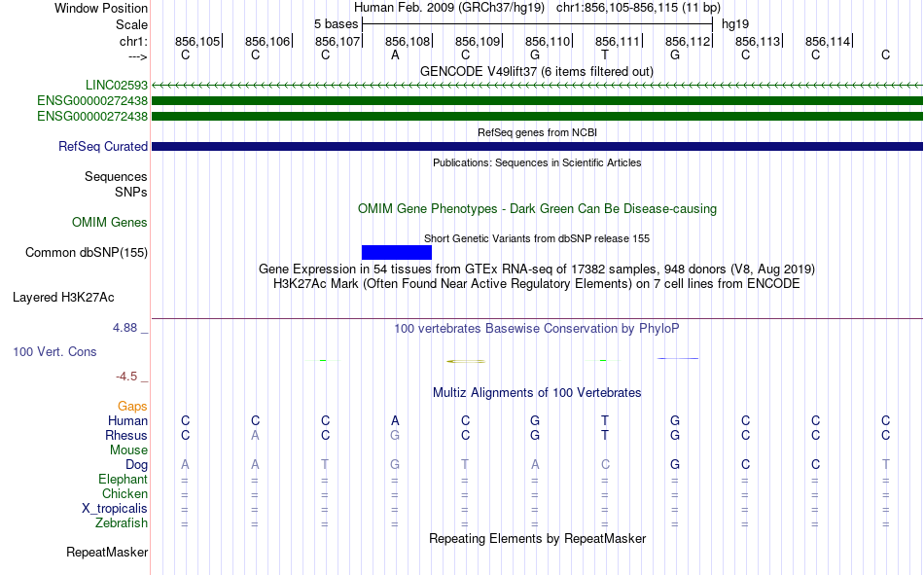Click the yellow PhyloP conservation bar
This screenshot has width=924, height=575.
click(x=466, y=361)
